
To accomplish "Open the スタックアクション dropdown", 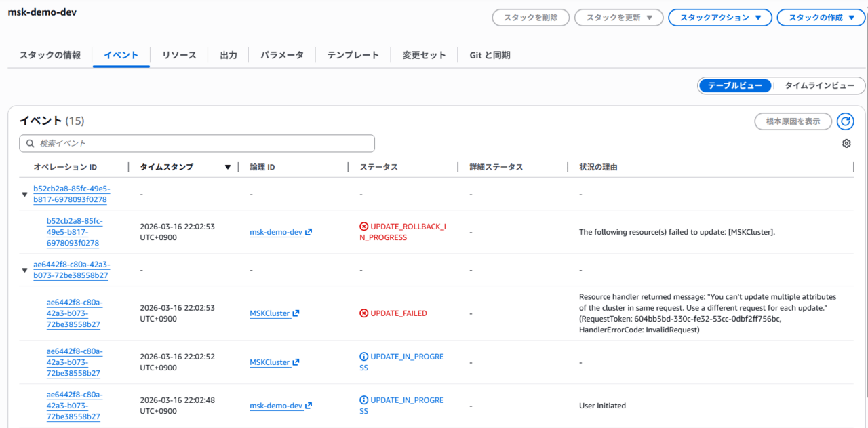I will 719,18.
